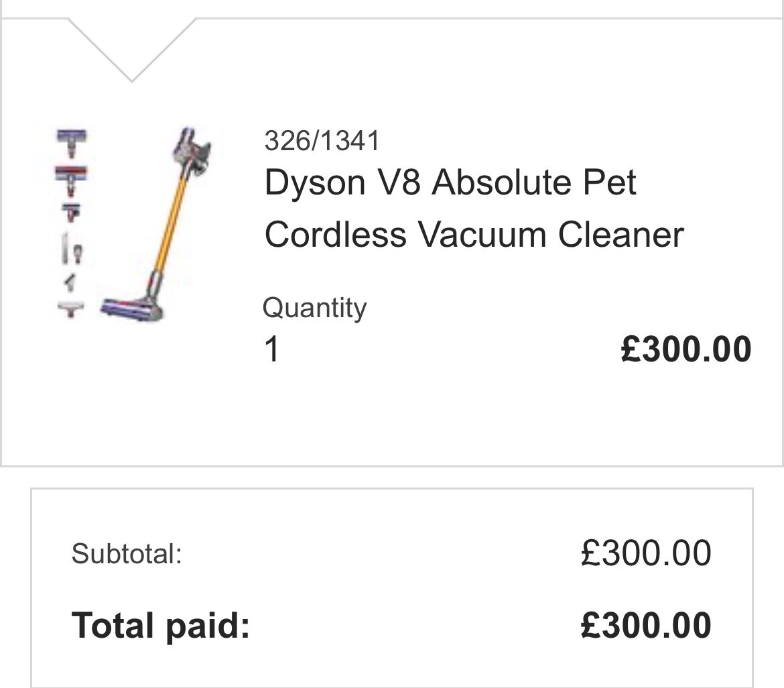
Task: Click the Total paid label
Action: (161, 625)
